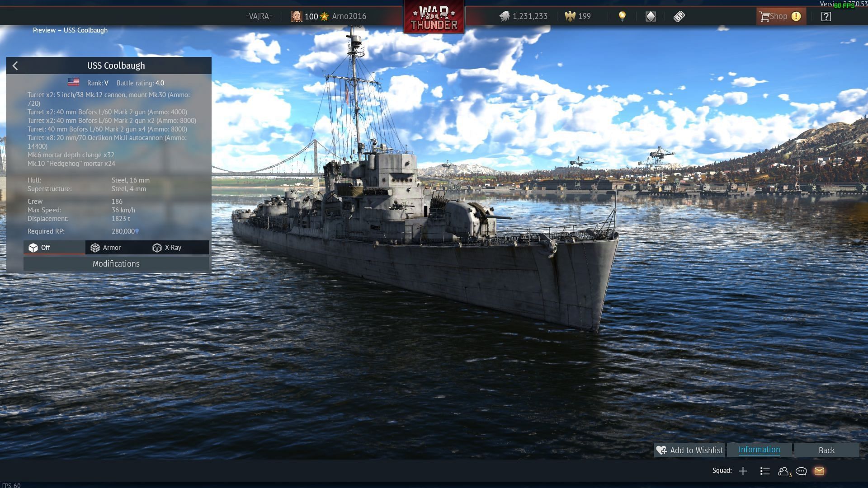
Task: Add a squad member with plus icon
Action: tap(743, 471)
